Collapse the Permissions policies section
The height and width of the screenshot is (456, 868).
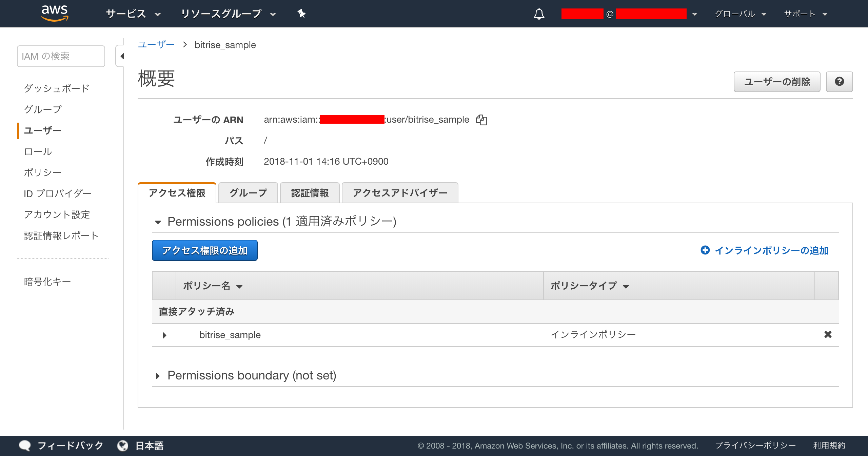[158, 222]
